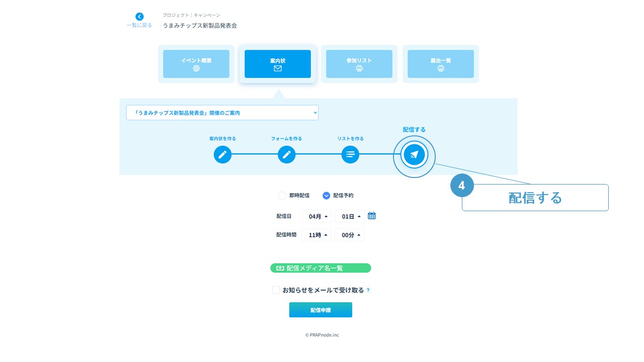Click the フォームを作る pencil step icon

point(286,154)
